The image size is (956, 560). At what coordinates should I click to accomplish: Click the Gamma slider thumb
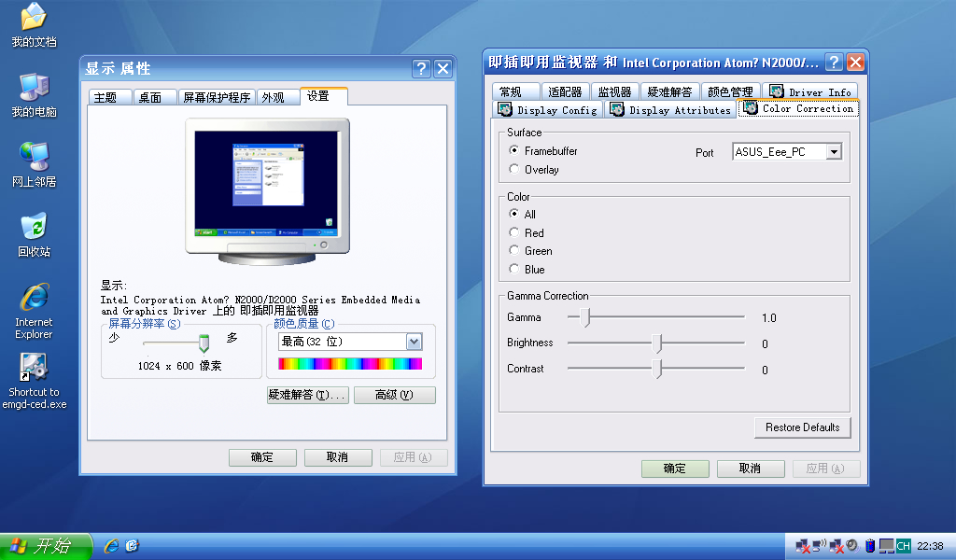click(585, 318)
